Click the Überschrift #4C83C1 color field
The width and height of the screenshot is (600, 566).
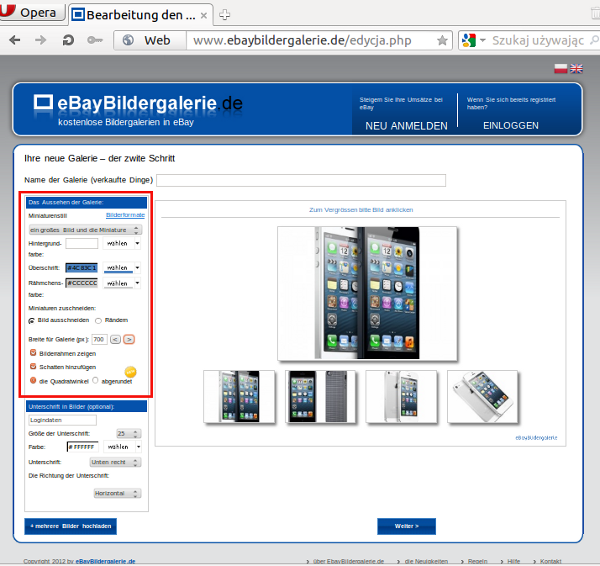tap(82, 268)
